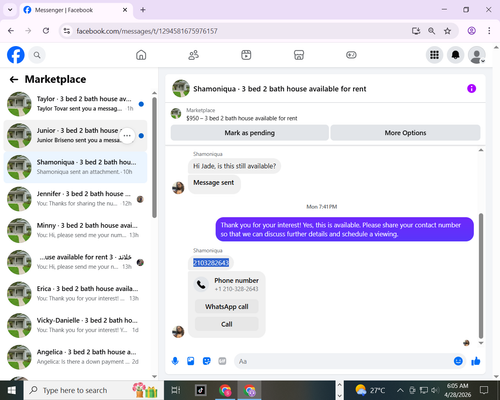Image resolution: width=500 pixels, height=400 pixels.
Task: Open Task View on the taskbar
Action: coord(176,390)
